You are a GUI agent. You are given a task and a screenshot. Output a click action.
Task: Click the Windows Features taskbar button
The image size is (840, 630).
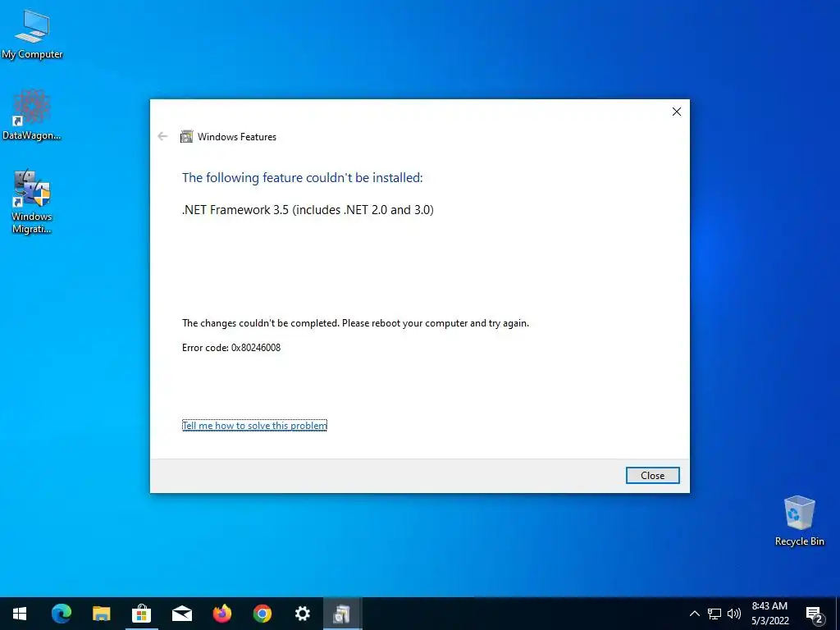[342, 614]
